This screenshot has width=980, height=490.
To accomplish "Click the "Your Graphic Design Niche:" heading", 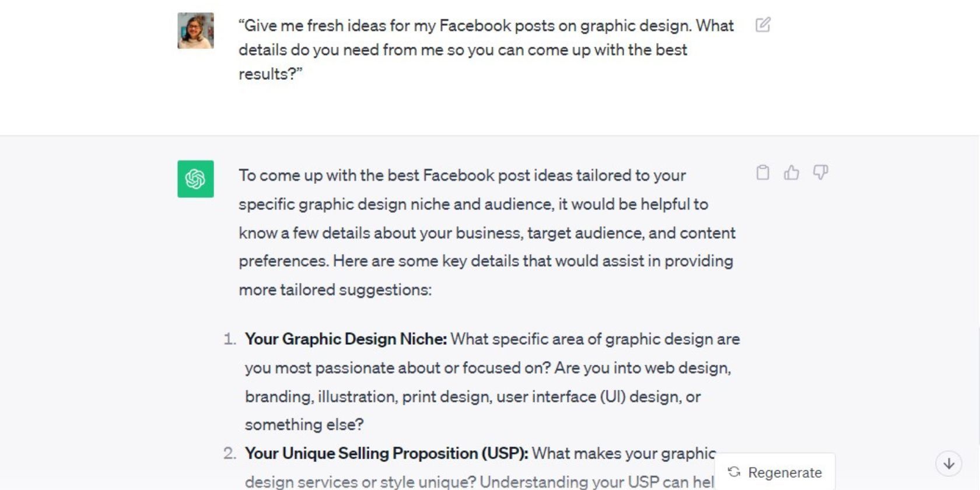I will coord(345,339).
